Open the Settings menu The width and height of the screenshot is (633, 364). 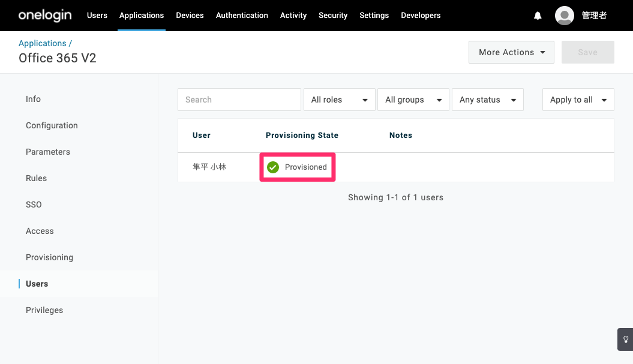coord(374,16)
